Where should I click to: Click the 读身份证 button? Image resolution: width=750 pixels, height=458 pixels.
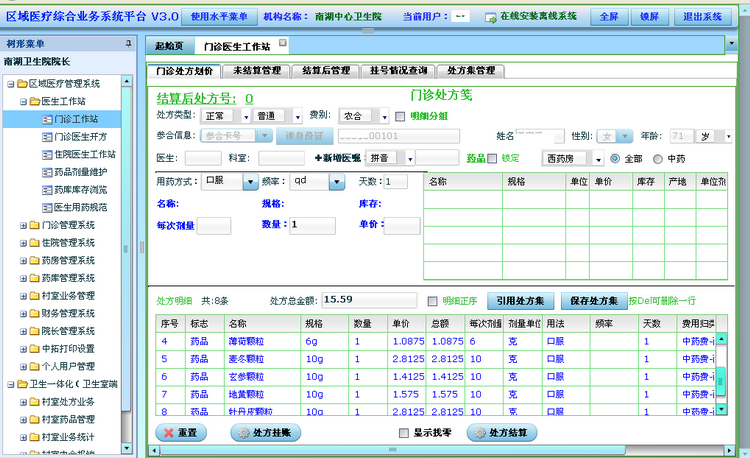pyautogui.click(x=304, y=136)
